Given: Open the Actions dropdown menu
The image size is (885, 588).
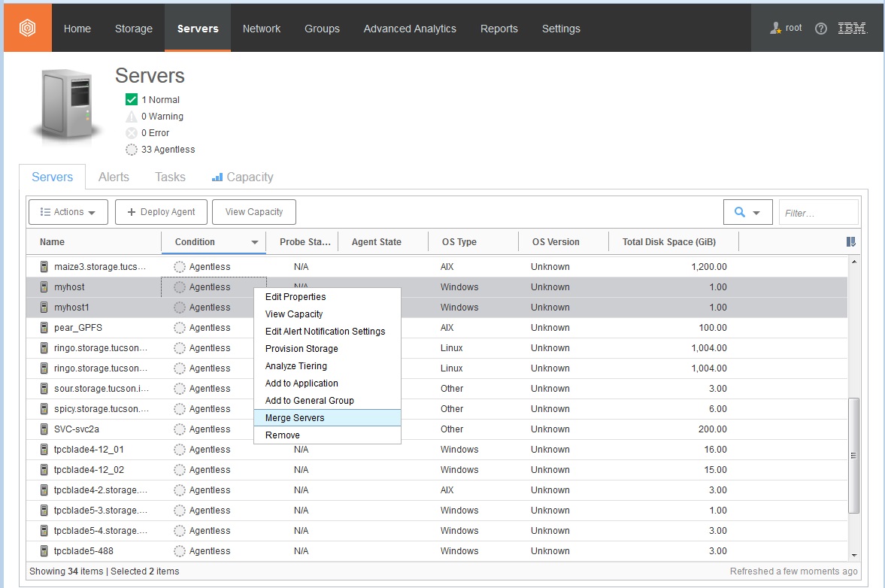Looking at the screenshot, I should (x=68, y=211).
